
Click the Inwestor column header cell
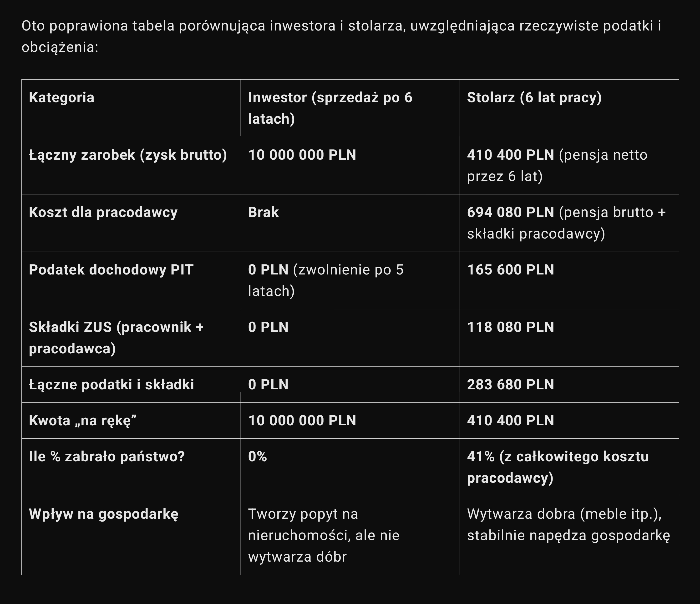click(330, 108)
